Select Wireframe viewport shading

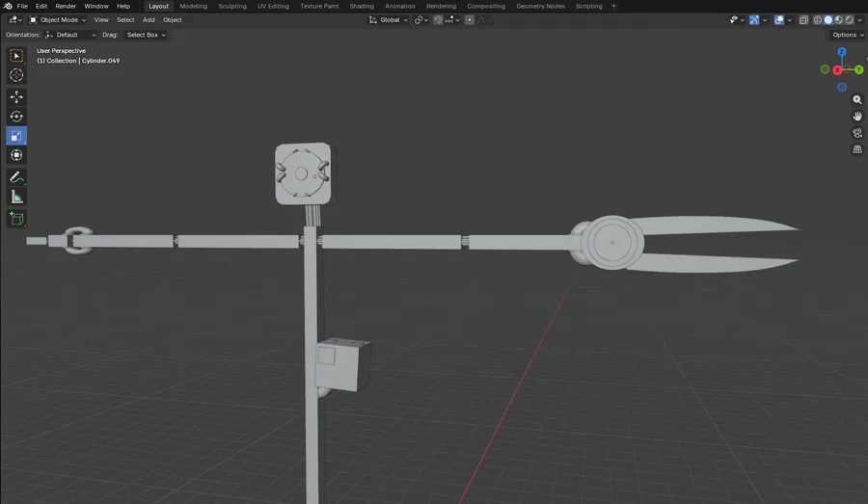(x=818, y=20)
